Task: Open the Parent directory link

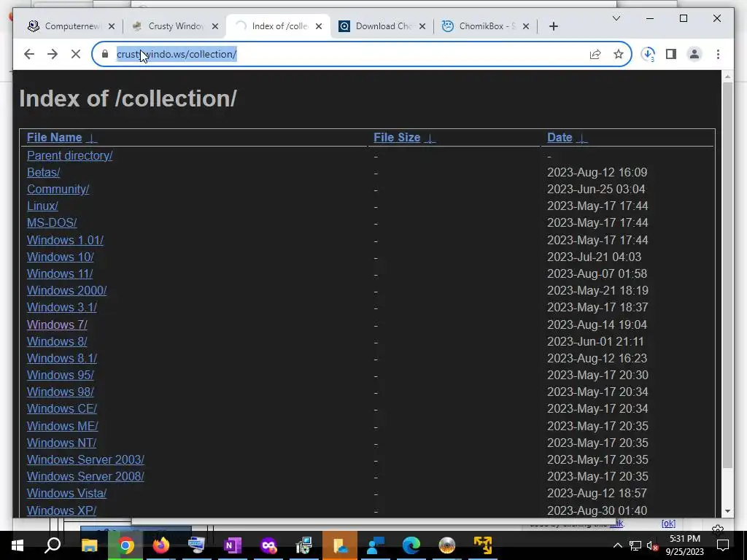Action: pyautogui.click(x=69, y=156)
